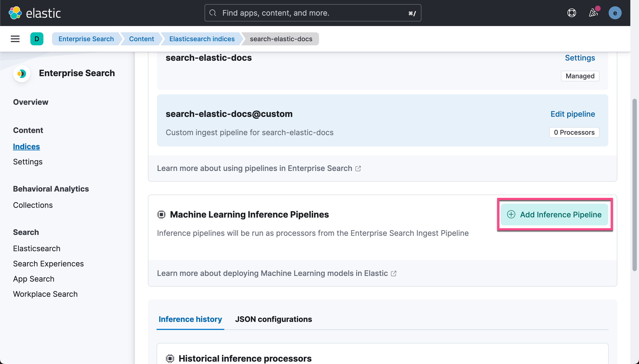Click the Managed badge
The width and height of the screenshot is (639, 364).
pyautogui.click(x=580, y=76)
